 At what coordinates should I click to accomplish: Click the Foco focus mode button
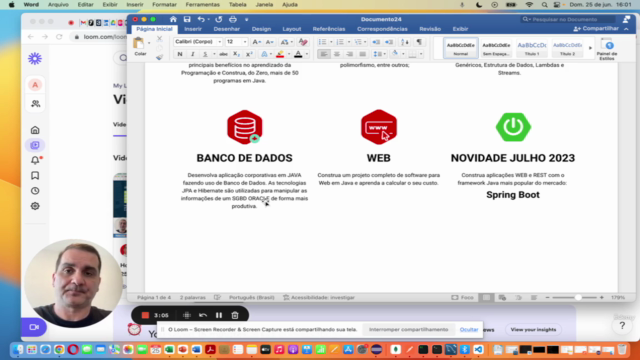click(462, 298)
